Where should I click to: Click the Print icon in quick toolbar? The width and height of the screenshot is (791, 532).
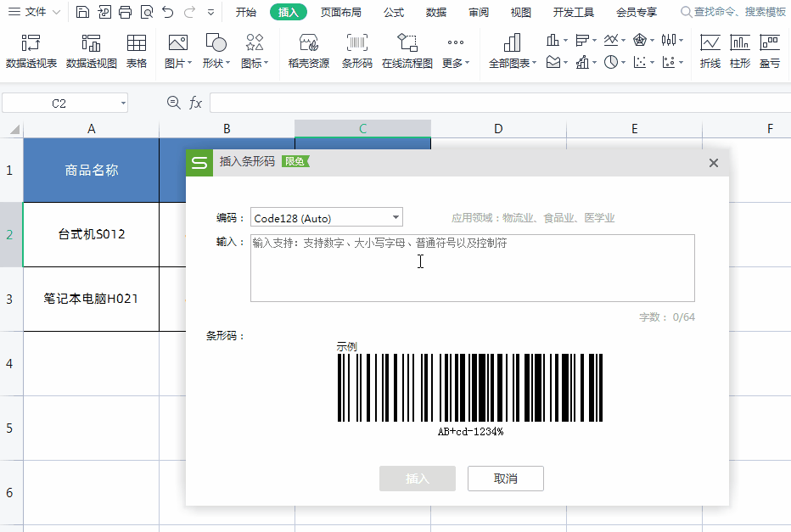click(x=125, y=12)
